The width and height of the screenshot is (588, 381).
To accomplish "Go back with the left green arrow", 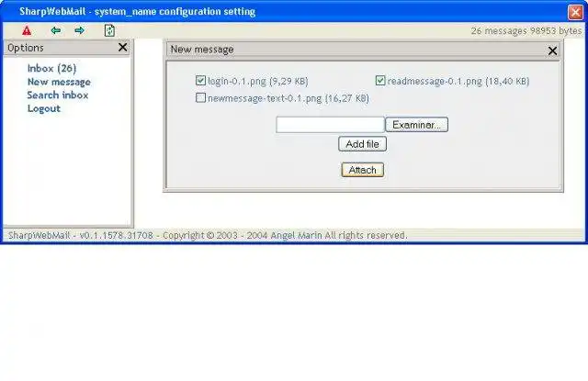I will pyautogui.click(x=56, y=30).
